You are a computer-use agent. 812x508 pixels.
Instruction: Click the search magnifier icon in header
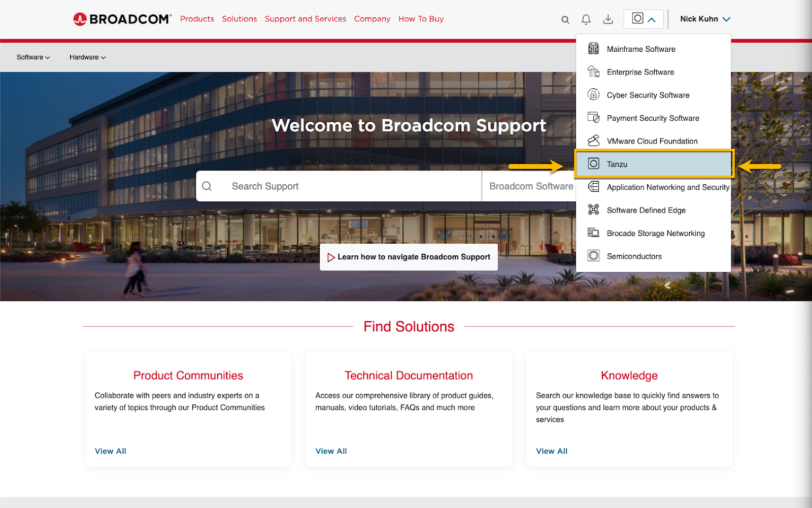[565, 20]
